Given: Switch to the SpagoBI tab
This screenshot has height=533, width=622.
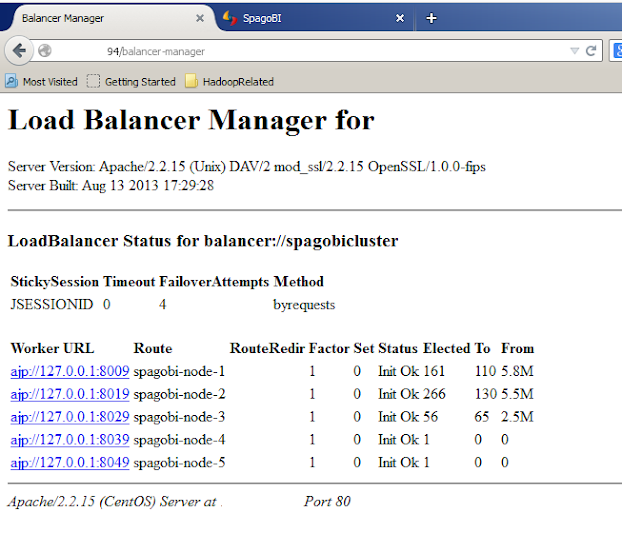Looking at the screenshot, I should tap(313, 18).
